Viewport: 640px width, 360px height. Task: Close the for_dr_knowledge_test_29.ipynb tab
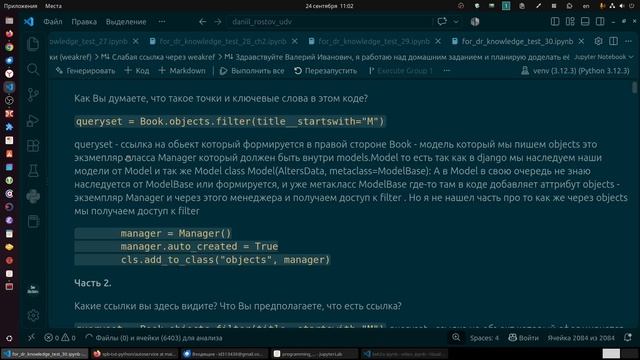click(438, 42)
